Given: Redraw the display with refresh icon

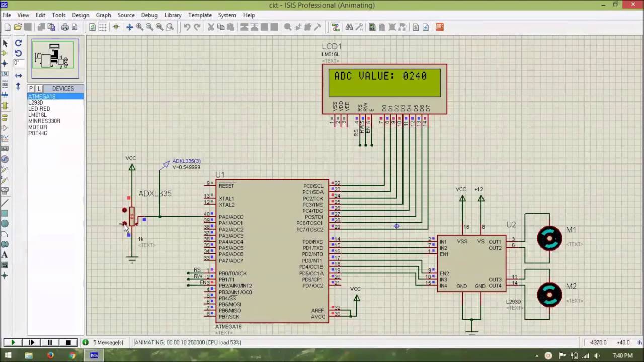Looking at the screenshot, I should tap(93, 27).
